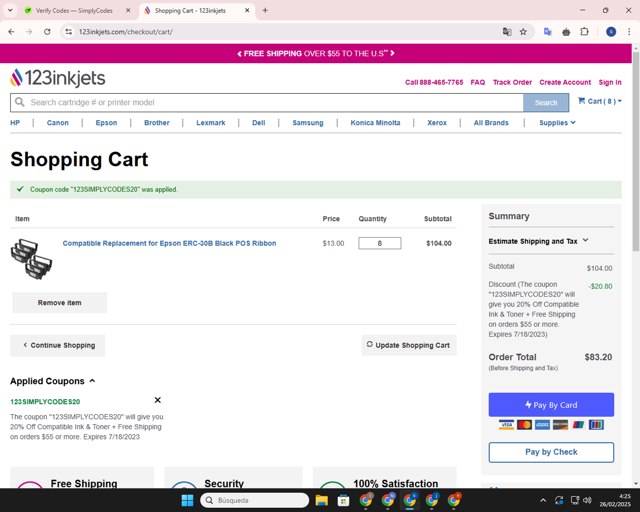The height and width of the screenshot is (512, 640).
Task: Click the Pay By Card button
Action: pyautogui.click(x=551, y=405)
